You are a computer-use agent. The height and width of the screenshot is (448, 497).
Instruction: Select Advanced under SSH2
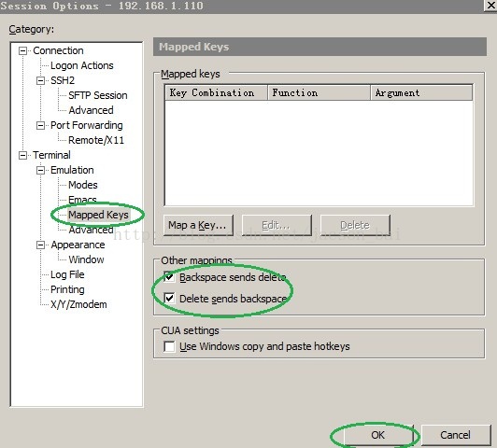point(91,110)
